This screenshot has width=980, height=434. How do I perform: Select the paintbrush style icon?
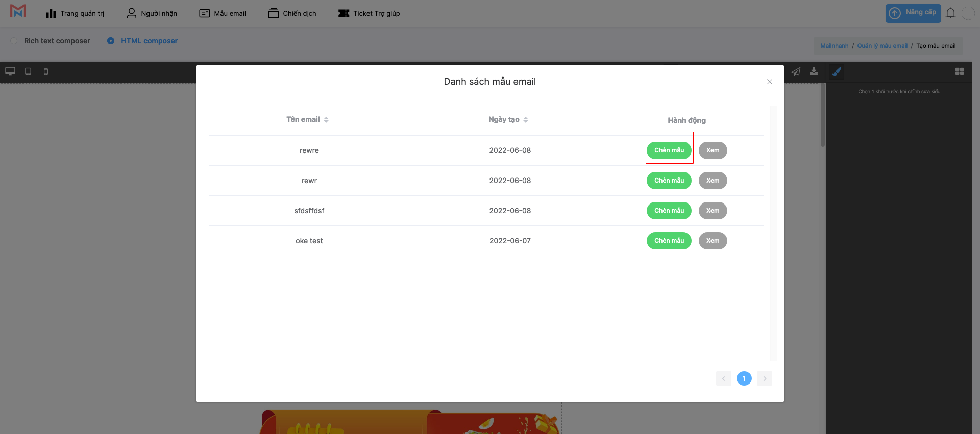click(x=837, y=72)
